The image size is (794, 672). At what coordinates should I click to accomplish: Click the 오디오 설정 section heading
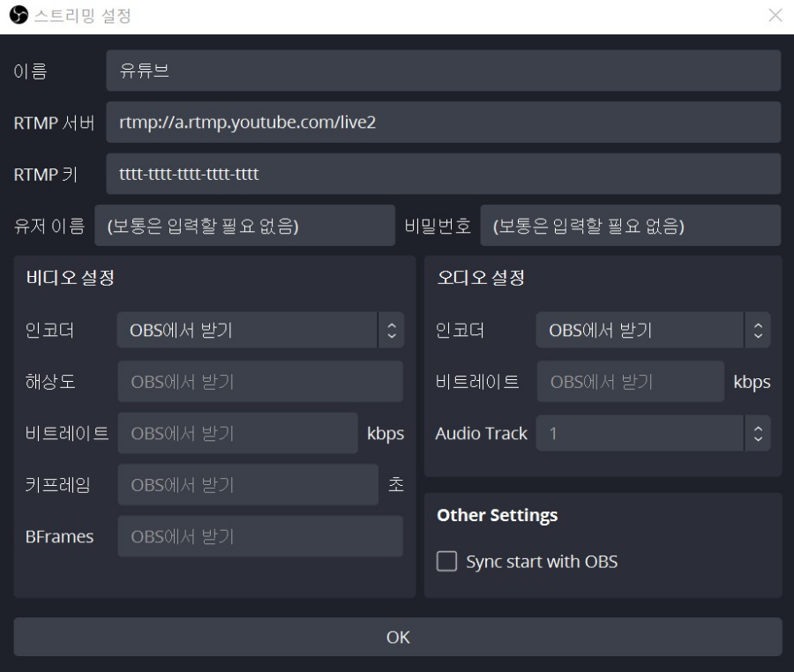pyautogui.click(x=481, y=277)
